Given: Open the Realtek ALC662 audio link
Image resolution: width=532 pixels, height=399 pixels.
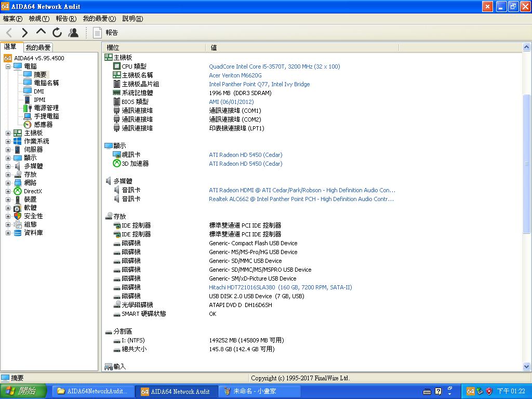Looking at the screenshot, I should [301, 199].
